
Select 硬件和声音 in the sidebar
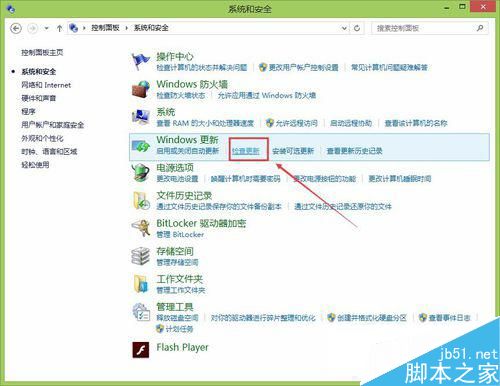click(x=39, y=98)
